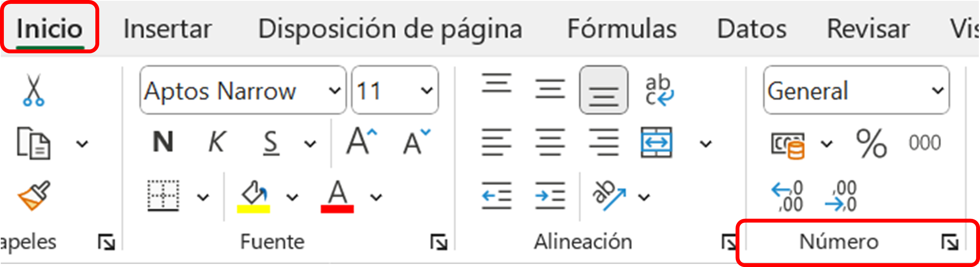Toggle bold formatting with the N button

tap(163, 142)
